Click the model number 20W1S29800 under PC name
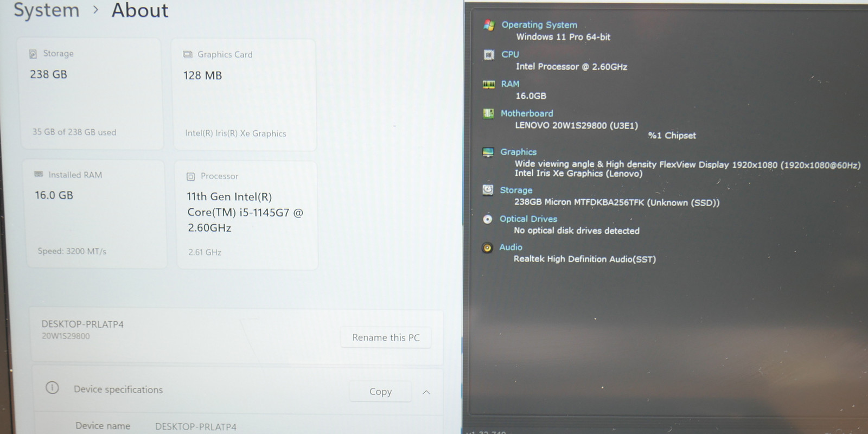 tap(66, 336)
